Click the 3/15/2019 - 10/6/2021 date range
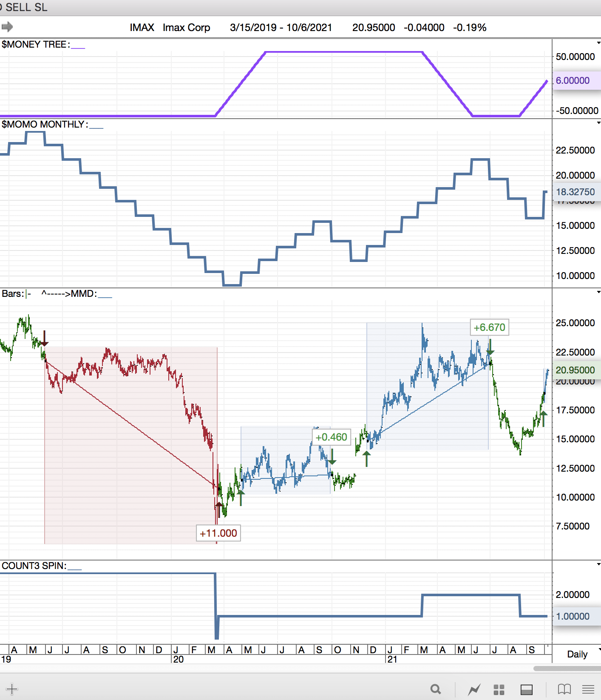 tap(281, 27)
